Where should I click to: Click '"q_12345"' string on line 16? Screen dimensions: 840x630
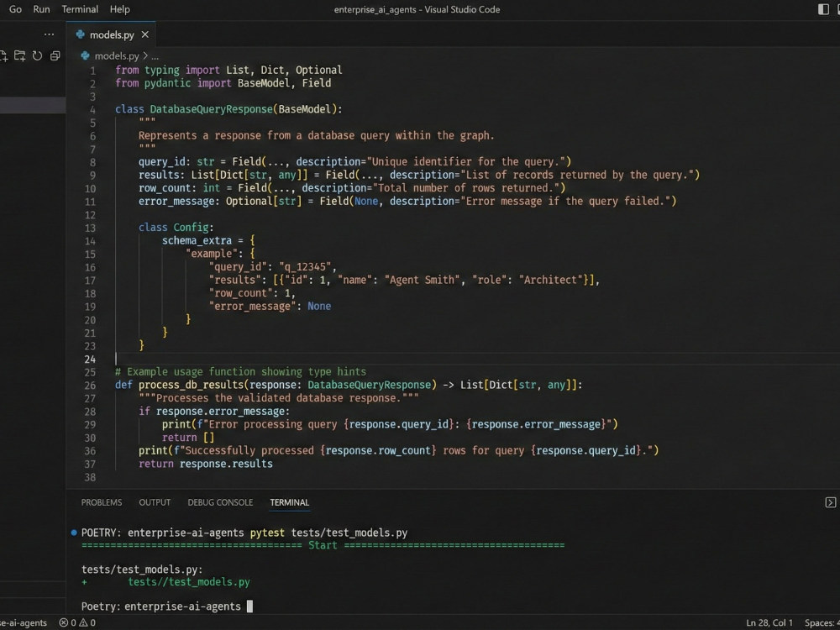coord(305,267)
